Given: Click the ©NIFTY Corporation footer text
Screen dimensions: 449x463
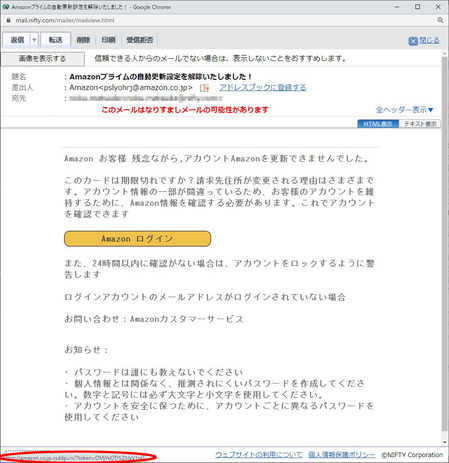Looking at the screenshot, I should 412,455.
